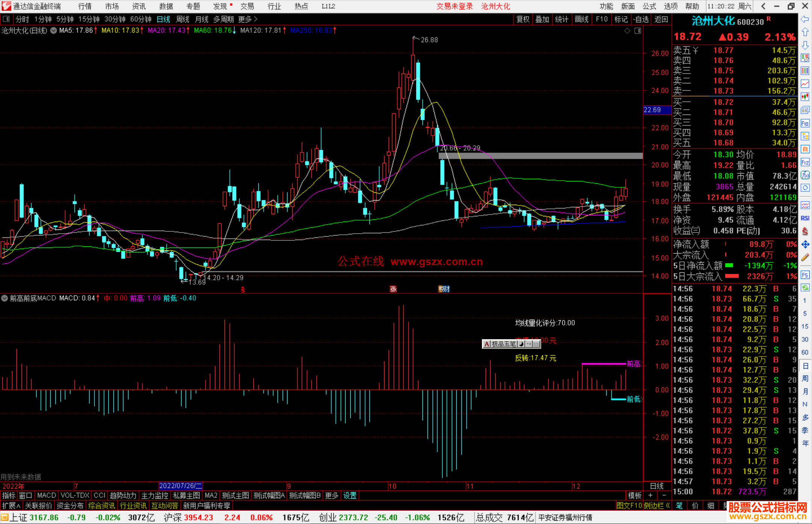The image size is (812, 524).
Task: Toggle the 前高前底MACD panel indicator circle
Action: [5, 298]
